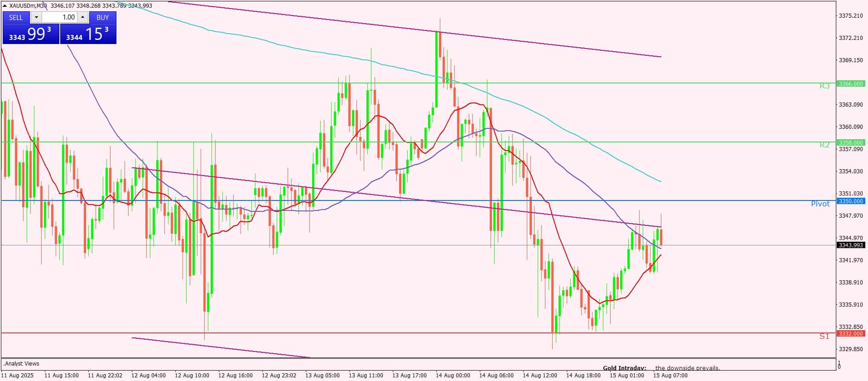The image size is (868, 381).
Task: Click the 13 Aug 11:00 time label
Action: pyautogui.click(x=366, y=375)
